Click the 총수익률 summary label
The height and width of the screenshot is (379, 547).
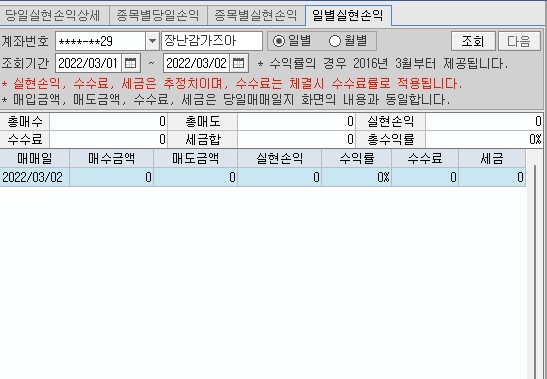pos(391,140)
